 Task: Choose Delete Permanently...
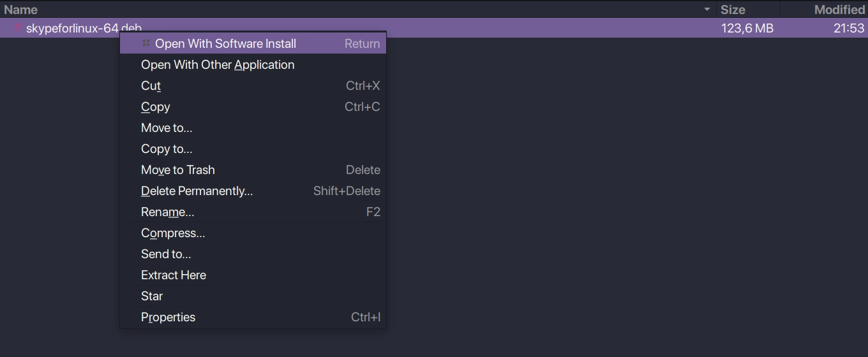coord(253,191)
